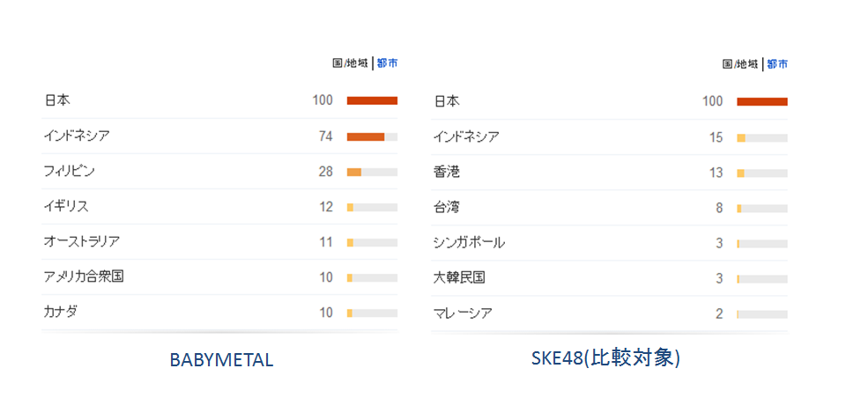Image resolution: width=868 pixels, height=420 pixels.
Task: Click the シンガポール row label
Action: click(469, 242)
